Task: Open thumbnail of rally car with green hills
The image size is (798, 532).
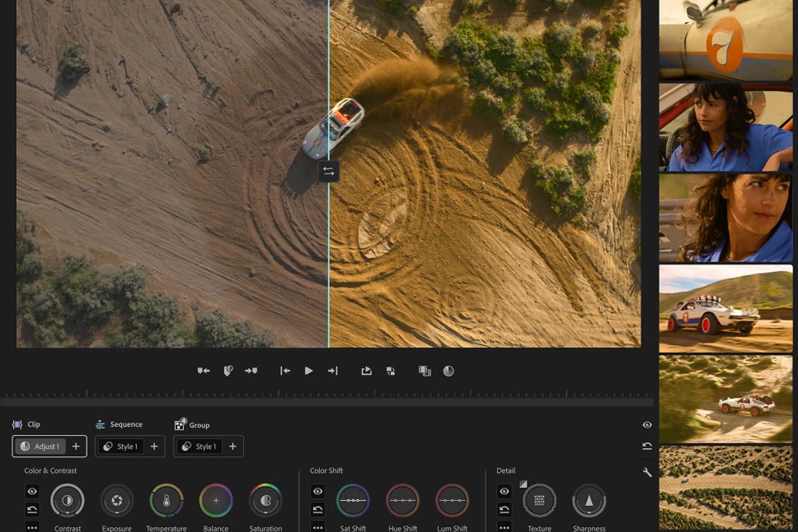Action: tap(726, 309)
